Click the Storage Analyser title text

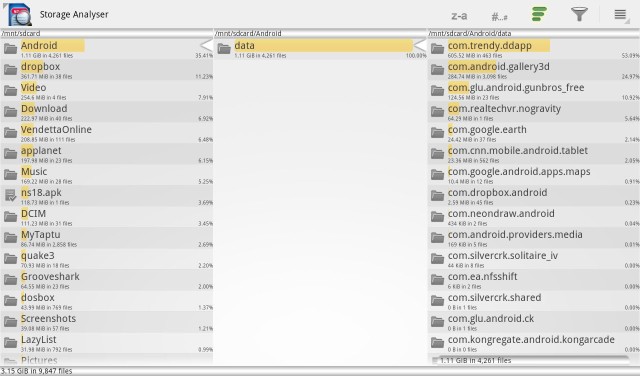[74, 15]
